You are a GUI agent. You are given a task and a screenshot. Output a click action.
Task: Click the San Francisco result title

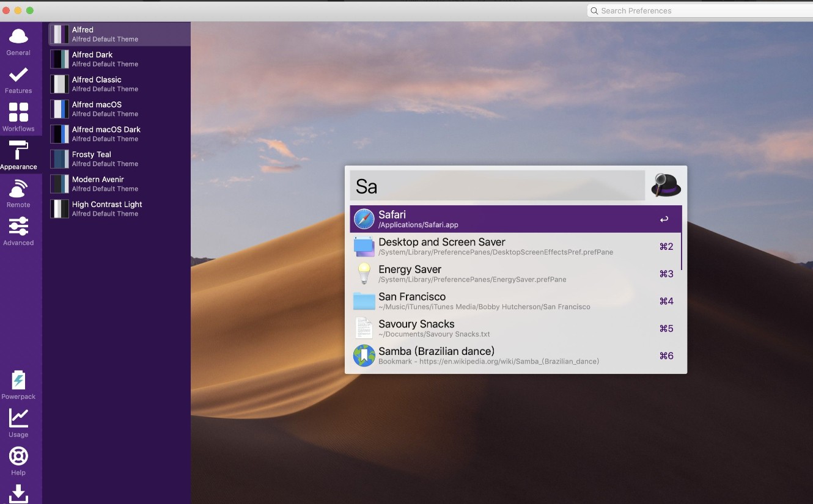(x=412, y=296)
